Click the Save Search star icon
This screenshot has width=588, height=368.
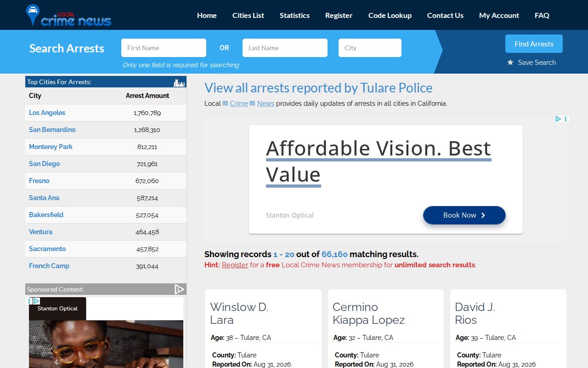[x=510, y=62]
